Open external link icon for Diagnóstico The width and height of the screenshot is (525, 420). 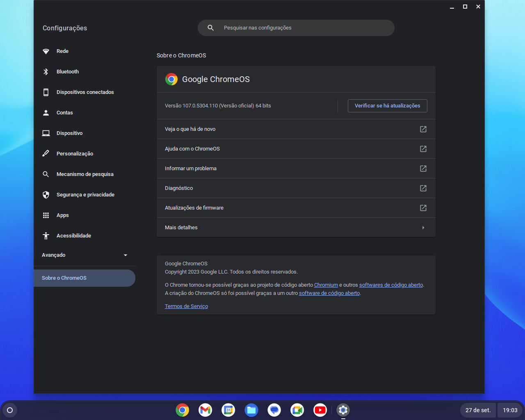[423, 188]
